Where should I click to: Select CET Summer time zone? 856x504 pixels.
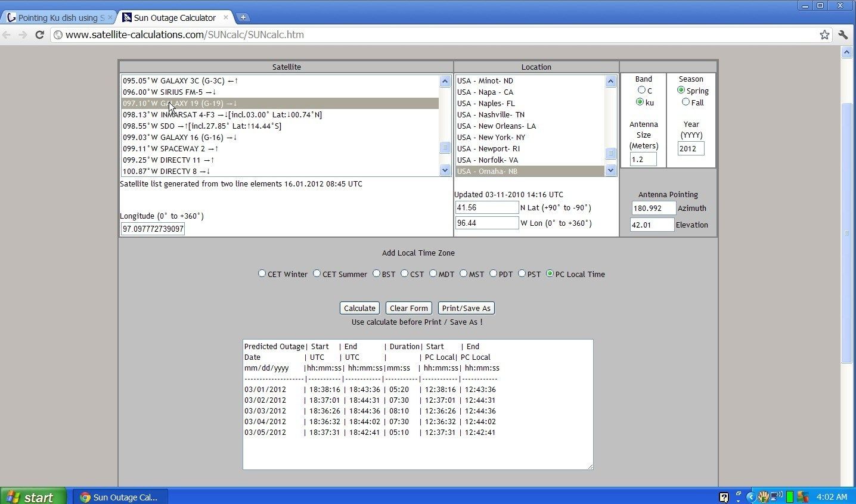point(317,273)
